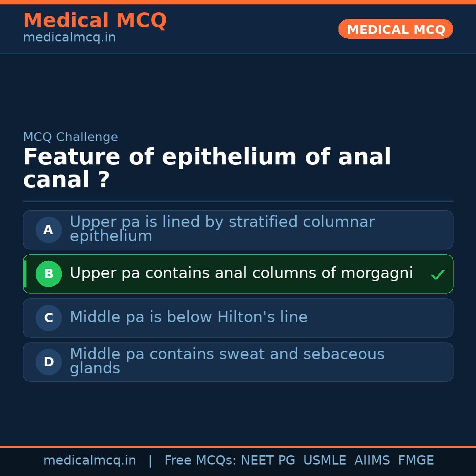476x476 pixels.
Task: Open medicalmcq.in link below the header title
Action: [69, 37]
